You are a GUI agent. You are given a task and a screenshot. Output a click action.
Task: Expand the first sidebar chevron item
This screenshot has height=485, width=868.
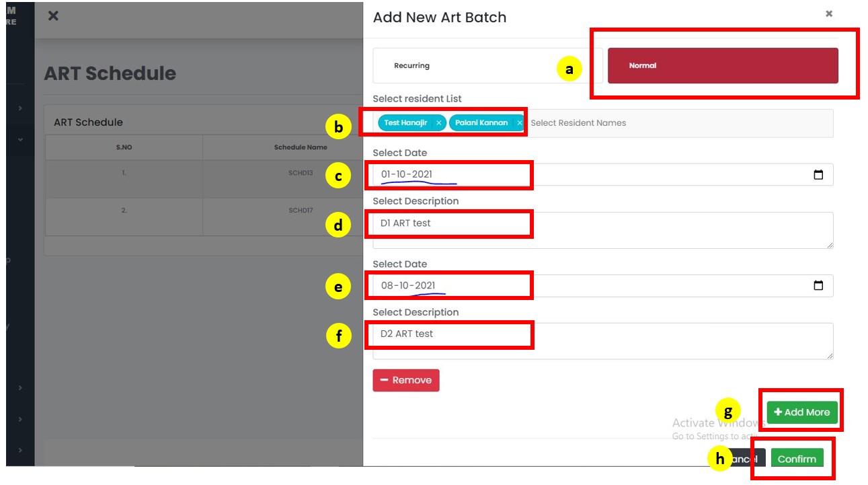point(20,108)
